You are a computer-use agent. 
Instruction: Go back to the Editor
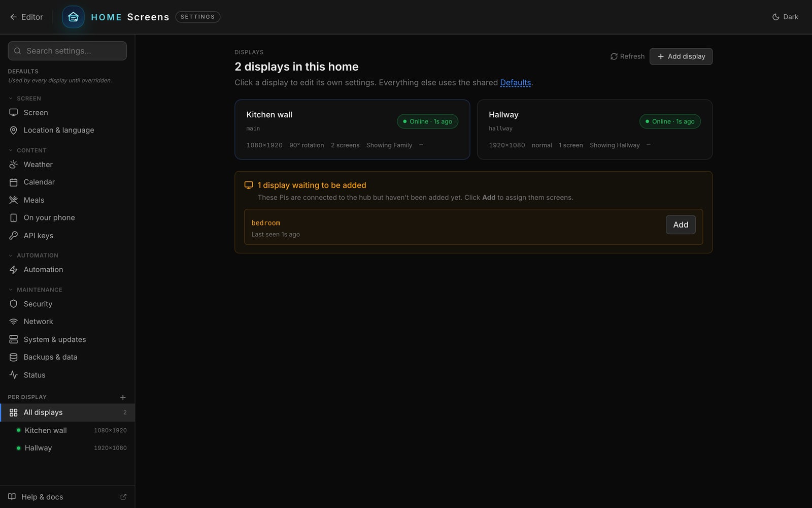click(26, 17)
